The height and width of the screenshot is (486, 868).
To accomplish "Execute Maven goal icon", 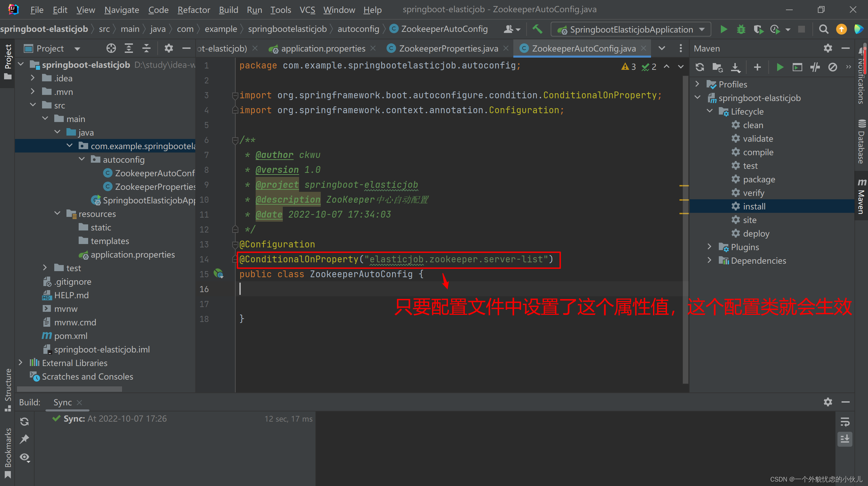I will pos(797,67).
